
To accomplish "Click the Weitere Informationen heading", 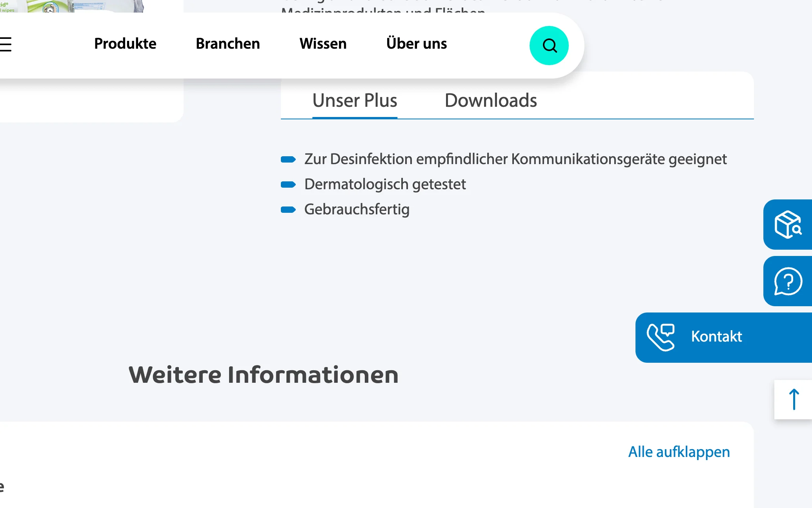I will point(264,375).
